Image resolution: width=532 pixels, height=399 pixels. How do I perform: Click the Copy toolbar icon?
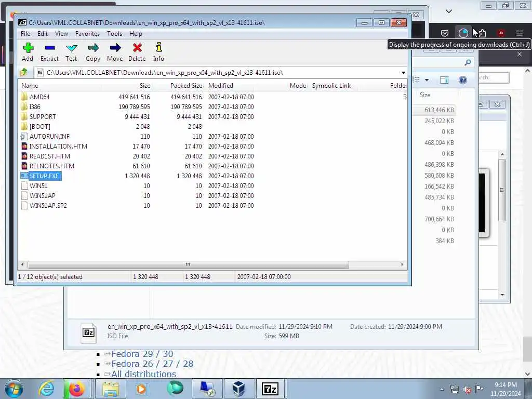93,52
